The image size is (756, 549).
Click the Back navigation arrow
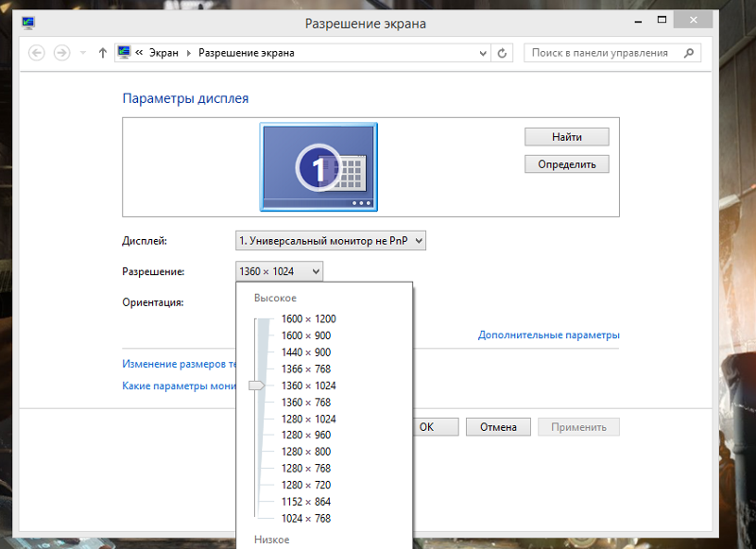tap(37, 53)
